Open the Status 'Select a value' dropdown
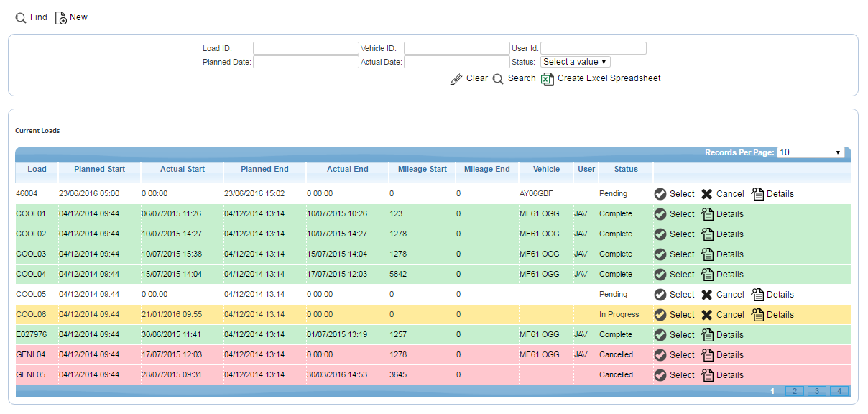Screen dimensions: 868x414 576,62
